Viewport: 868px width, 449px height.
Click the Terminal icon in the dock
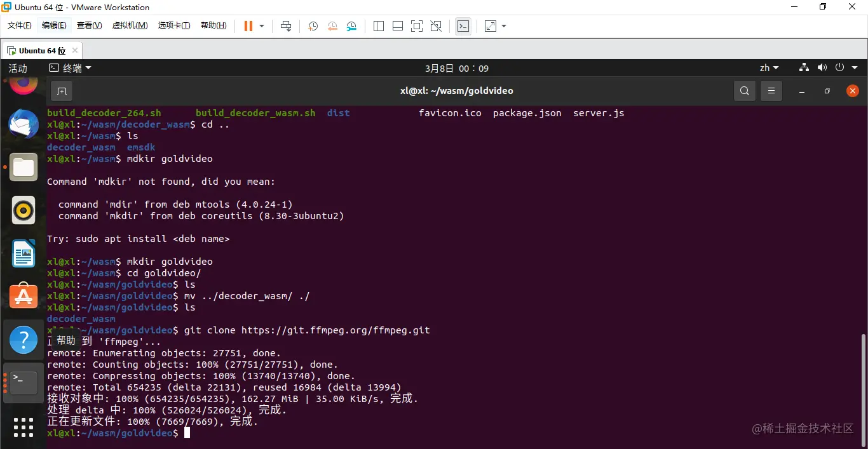pyautogui.click(x=24, y=382)
